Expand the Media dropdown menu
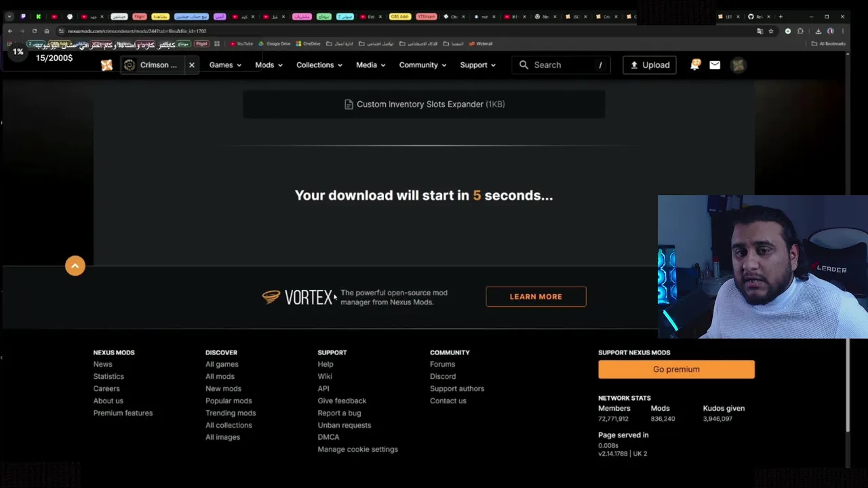The width and height of the screenshot is (868, 488). tap(370, 65)
